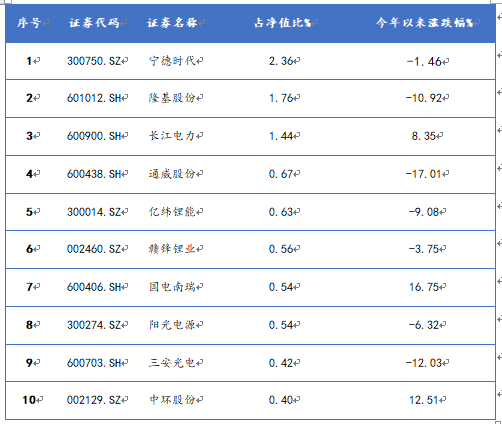Click the header cell 证券名称
The image size is (502, 424).
point(172,23)
